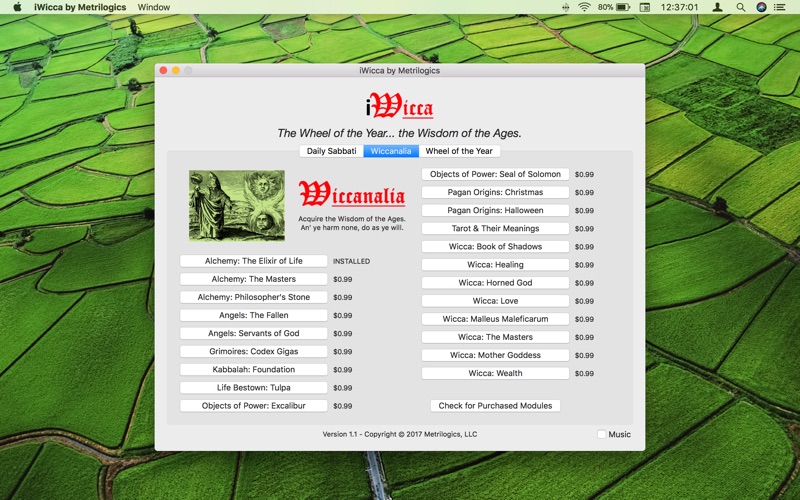Click the Wiccanalia alchemist engraving image
The width and height of the screenshot is (800, 500).
coord(237,205)
